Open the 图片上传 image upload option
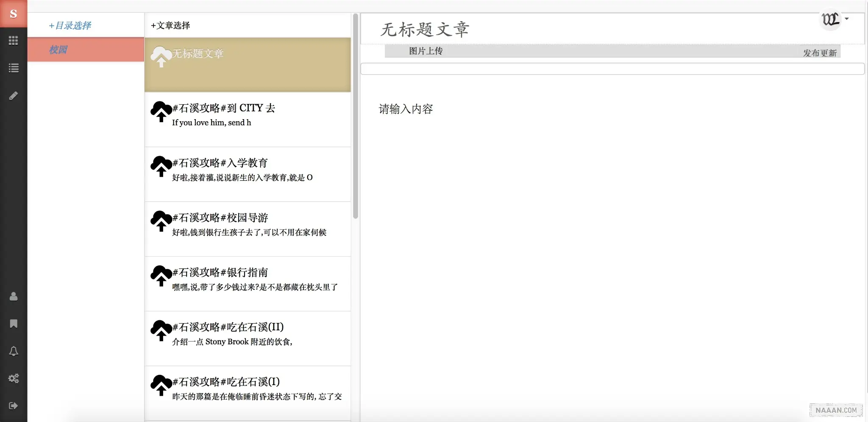This screenshot has height=422, width=868. tap(426, 51)
